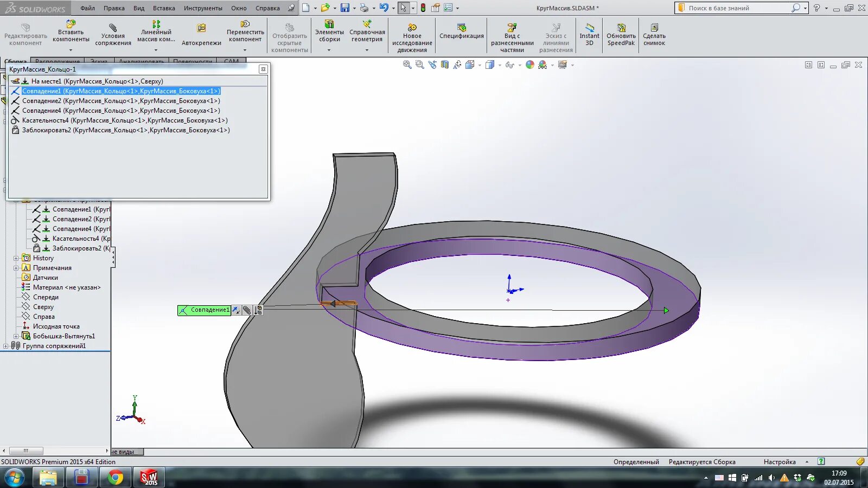Expand the Справочная геометрия dropdown arrow
Viewport: 868px width, 488px height.
[367, 50]
